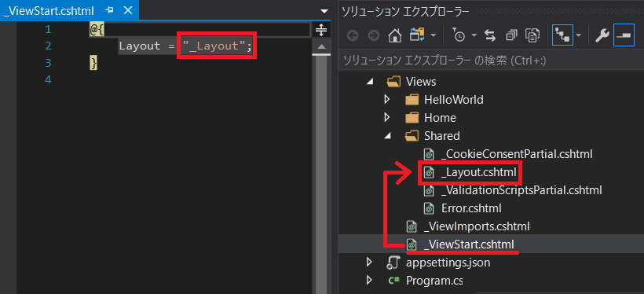This screenshot has width=644, height=294.
Task: Close the _ViewStart.cshtml tab
Action: point(128,10)
